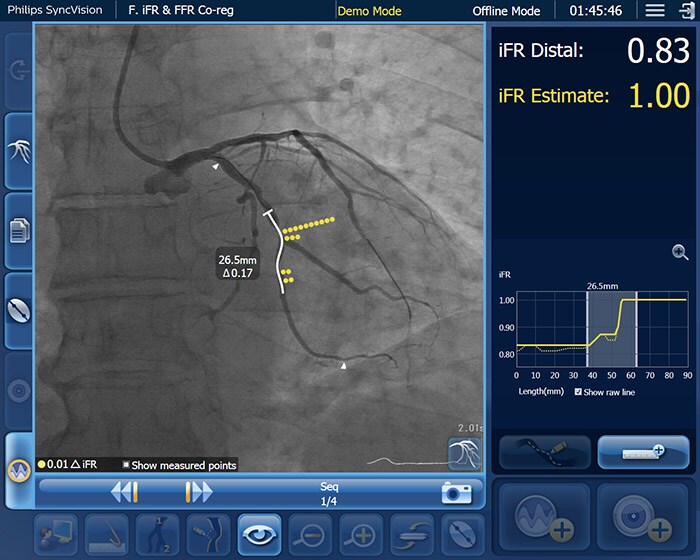Click the 26.5mm measurement label on angiogram

[238, 266]
